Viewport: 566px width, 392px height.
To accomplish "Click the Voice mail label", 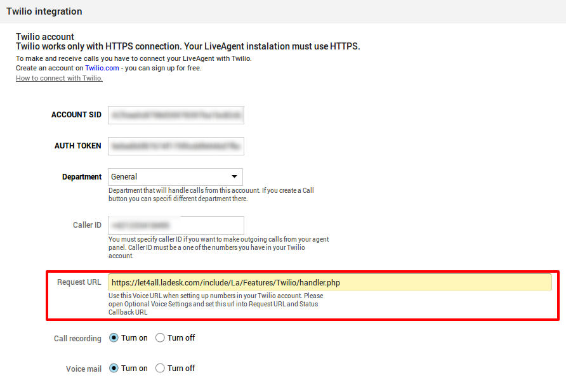I will click(83, 369).
